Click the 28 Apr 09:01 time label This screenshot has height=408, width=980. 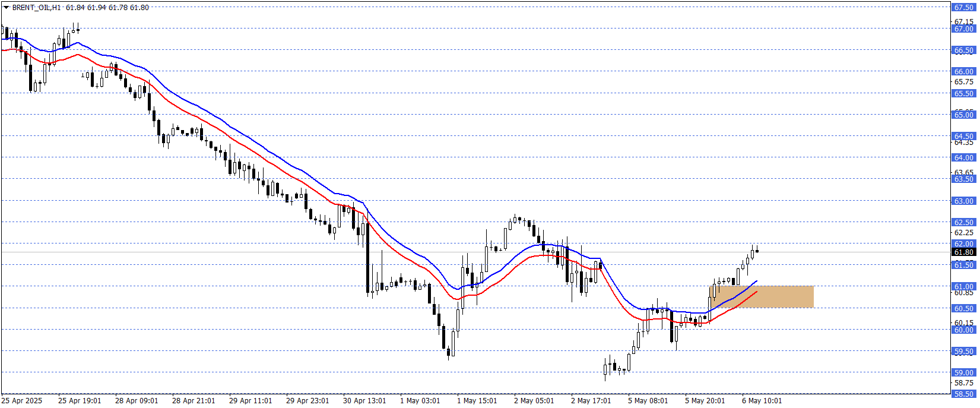137,401
